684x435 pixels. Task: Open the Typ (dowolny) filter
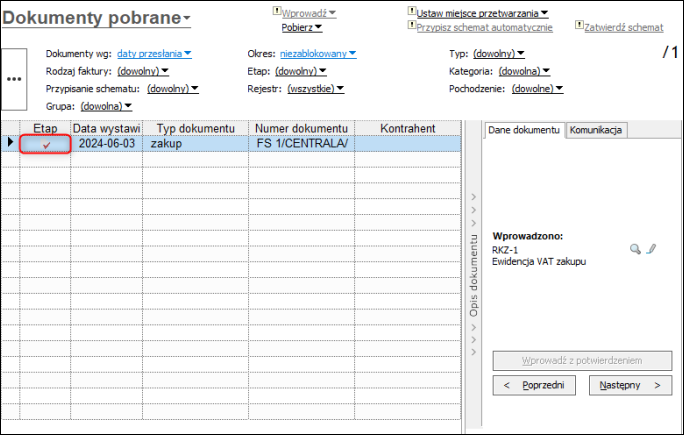(499, 54)
